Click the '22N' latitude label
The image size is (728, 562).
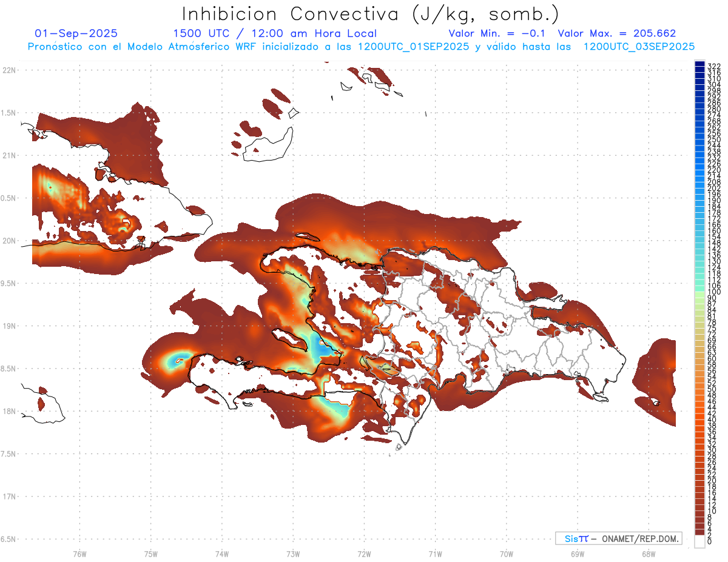coord(9,70)
